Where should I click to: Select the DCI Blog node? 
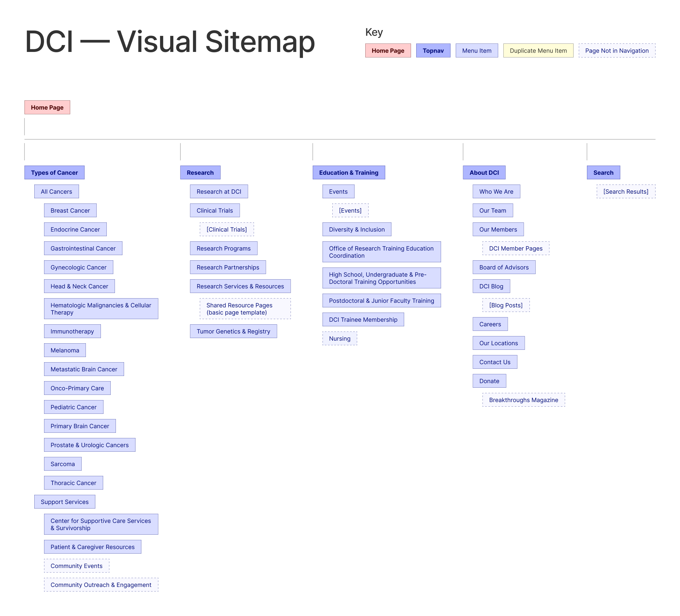coord(491,286)
